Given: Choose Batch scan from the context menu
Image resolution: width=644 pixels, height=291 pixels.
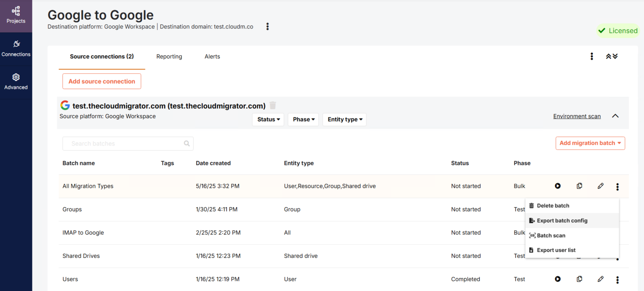Looking at the screenshot, I should click(x=572, y=235).
